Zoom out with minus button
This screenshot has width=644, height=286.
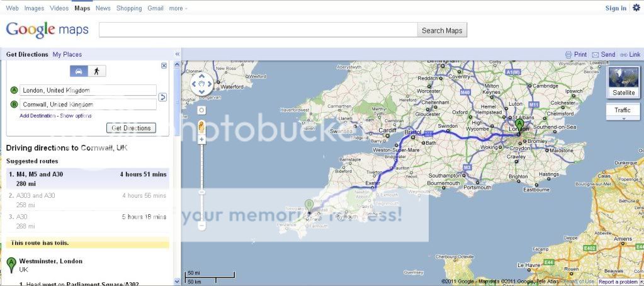(x=201, y=226)
